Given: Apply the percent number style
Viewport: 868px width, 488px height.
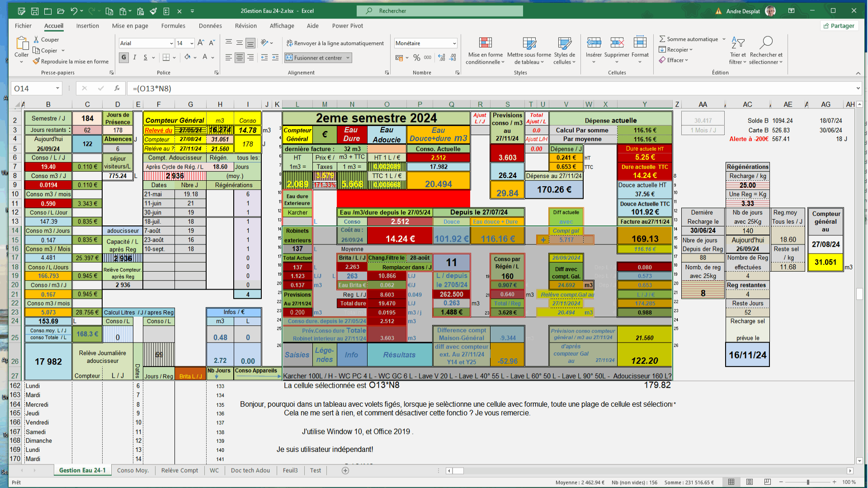Looking at the screenshot, I should click(x=417, y=57).
